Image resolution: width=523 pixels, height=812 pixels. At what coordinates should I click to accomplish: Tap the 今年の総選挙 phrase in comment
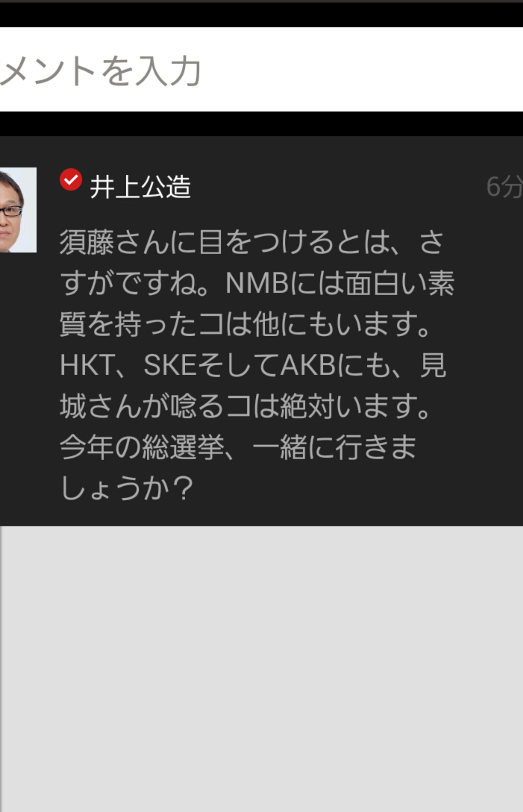point(142,447)
